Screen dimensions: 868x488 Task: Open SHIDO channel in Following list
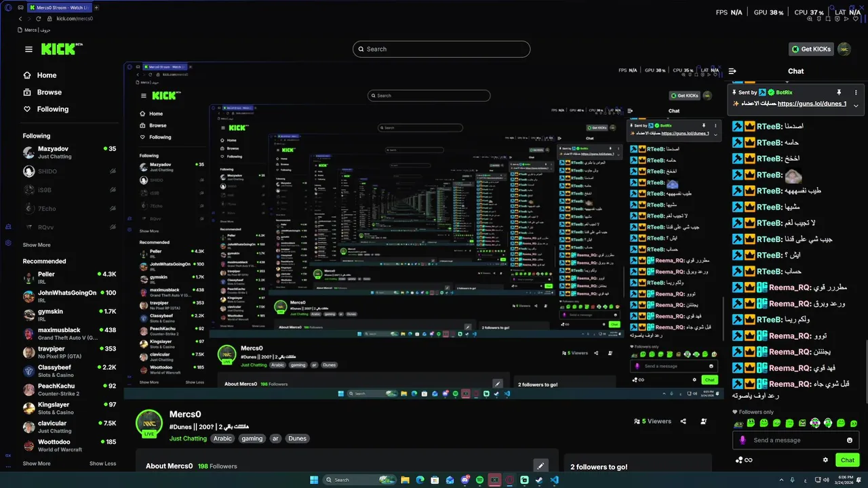tap(69, 171)
